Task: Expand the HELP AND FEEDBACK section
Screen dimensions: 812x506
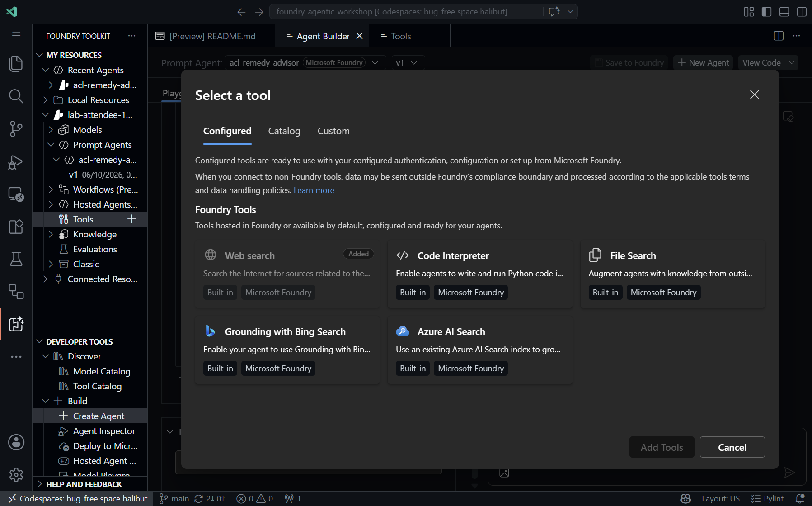Action: click(40, 484)
